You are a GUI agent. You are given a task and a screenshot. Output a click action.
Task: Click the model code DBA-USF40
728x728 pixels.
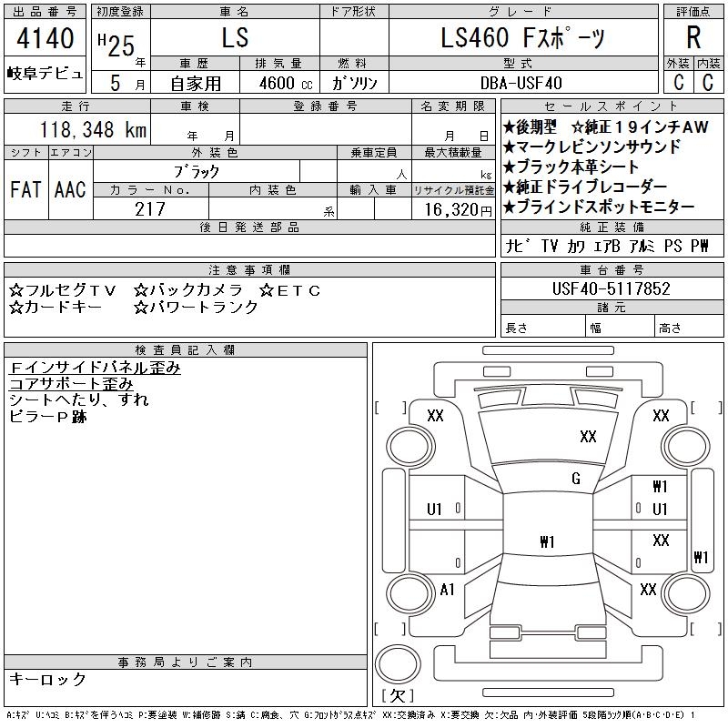click(521, 83)
